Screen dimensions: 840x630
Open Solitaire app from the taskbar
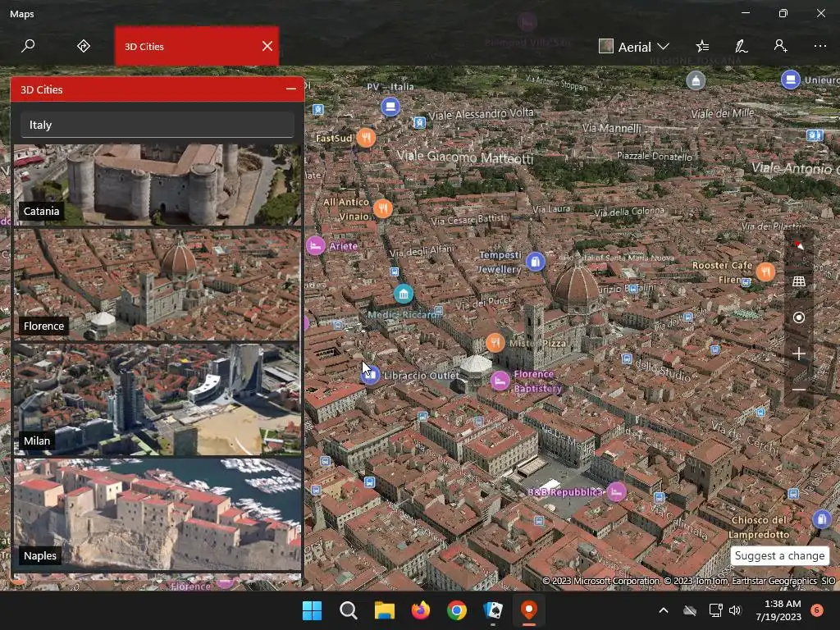point(493,610)
